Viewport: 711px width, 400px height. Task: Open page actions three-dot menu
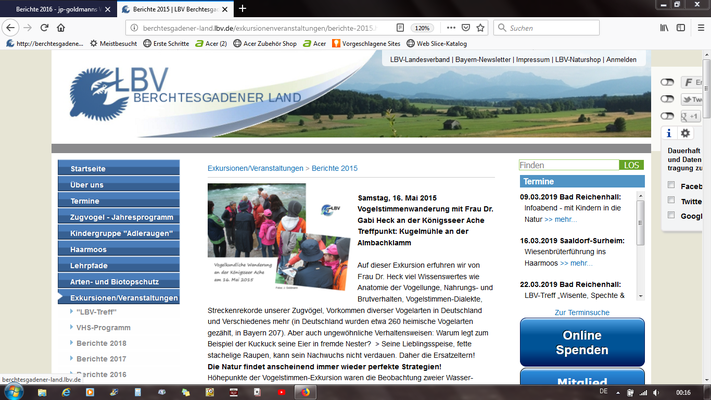pyautogui.click(x=451, y=28)
